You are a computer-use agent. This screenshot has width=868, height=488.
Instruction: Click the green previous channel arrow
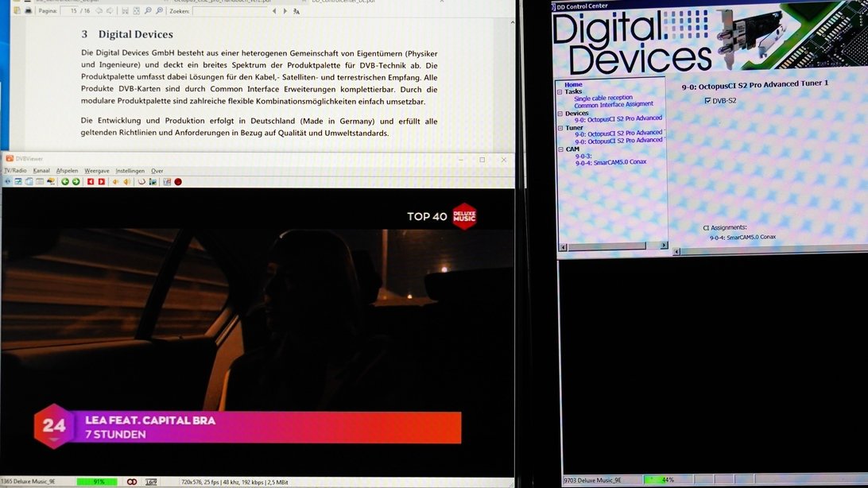click(65, 182)
